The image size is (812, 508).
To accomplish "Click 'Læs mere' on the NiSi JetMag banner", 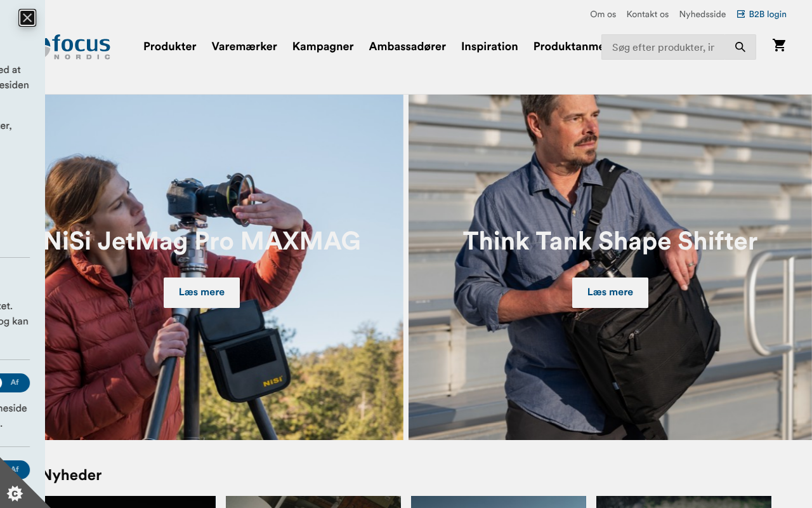I will click(x=202, y=293).
